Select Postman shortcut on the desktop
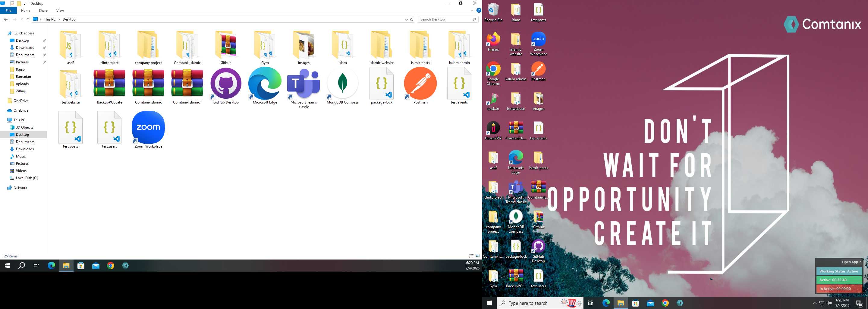The image size is (868, 309). click(x=538, y=72)
